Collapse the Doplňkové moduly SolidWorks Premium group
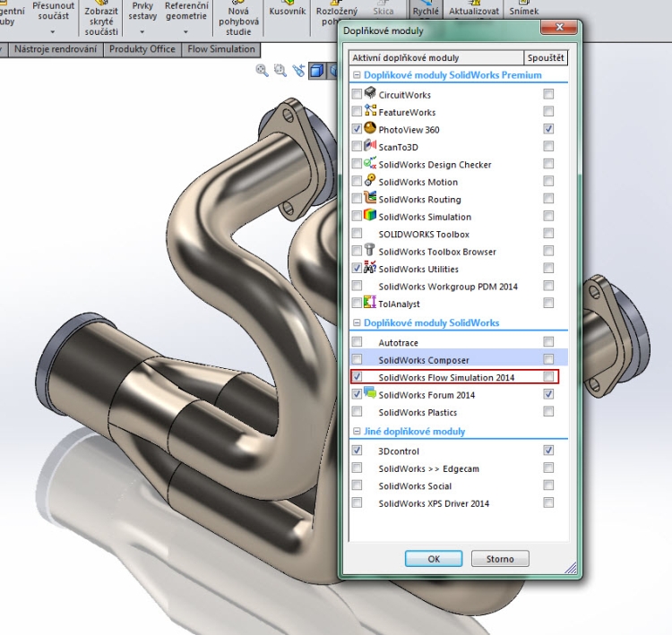 tap(357, 75)
